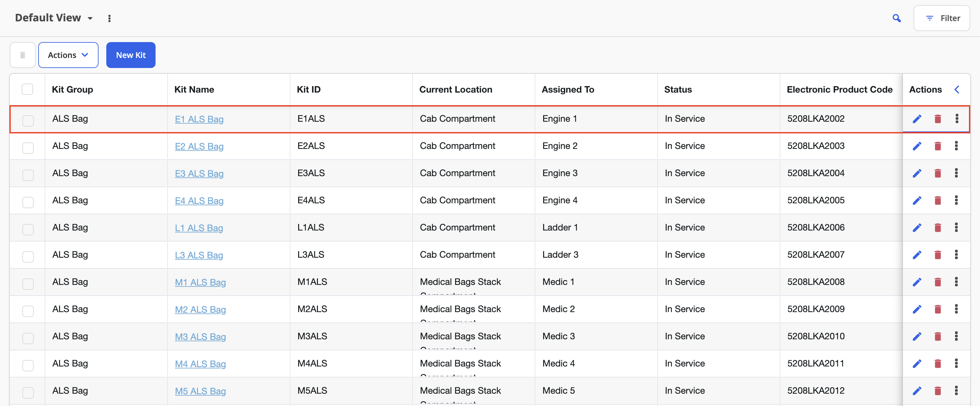Image resolution: width=980 pixels, height=406 pixels.
Task: Sort by the Electronic Product Code column header
Action: (839, 90)
